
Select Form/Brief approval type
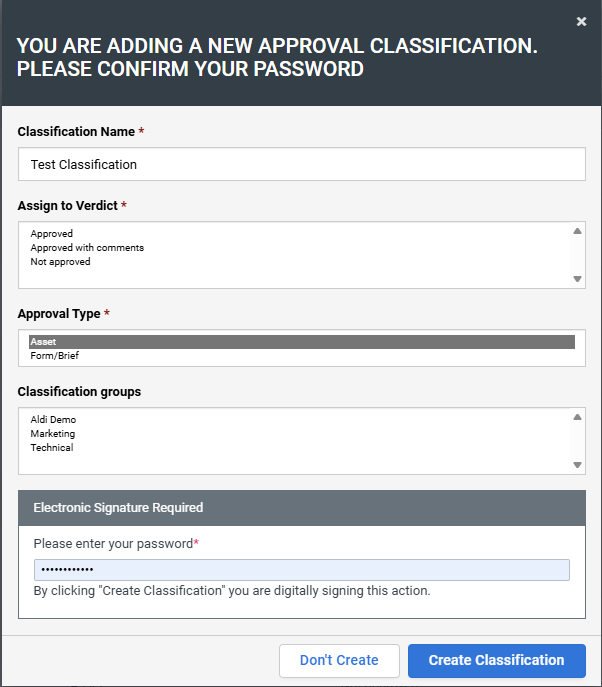[54, 356]
